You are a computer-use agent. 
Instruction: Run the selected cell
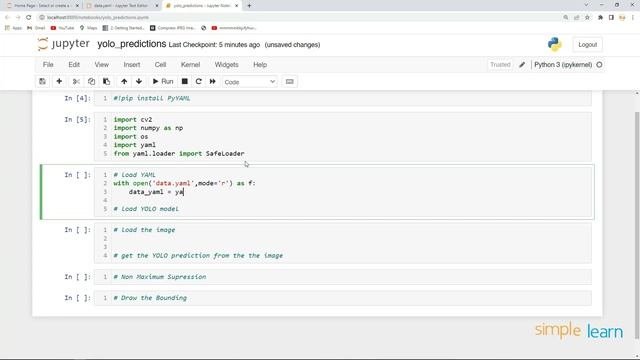coord(163,82)
